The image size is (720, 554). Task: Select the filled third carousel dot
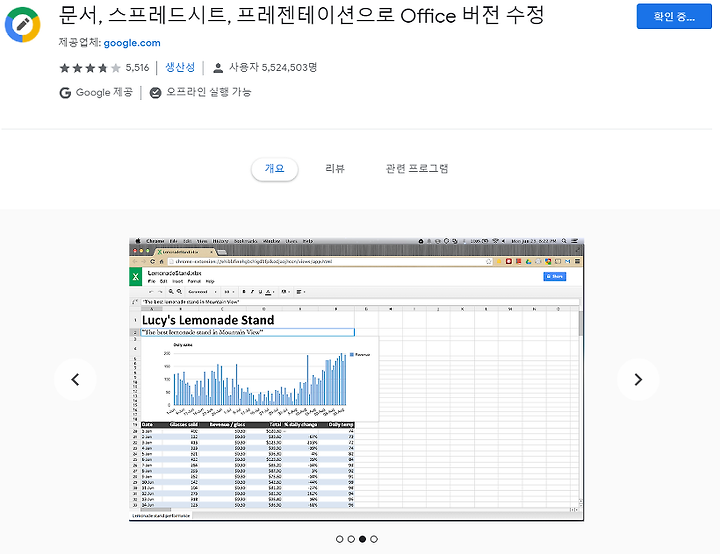(362, 539)
